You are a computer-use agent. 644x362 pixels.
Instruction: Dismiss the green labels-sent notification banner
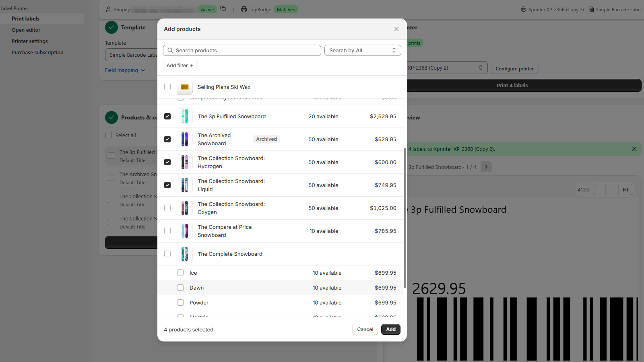click(634, 149)
